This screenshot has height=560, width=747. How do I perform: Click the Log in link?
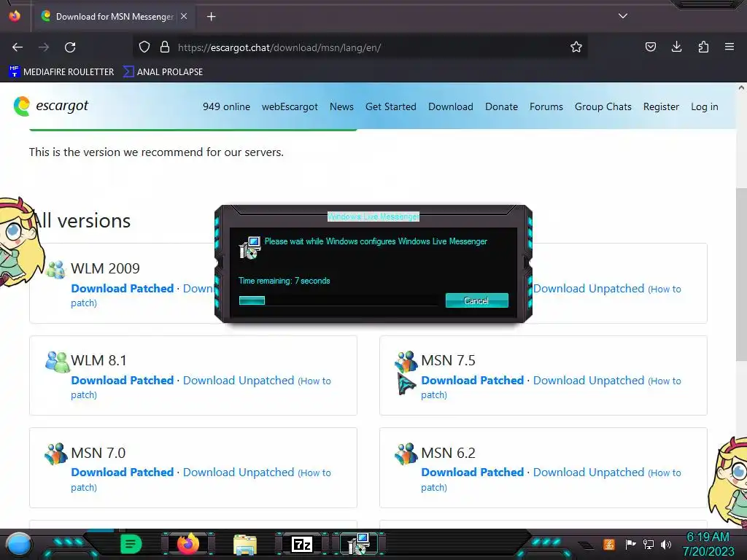click(x=704, y=106)
